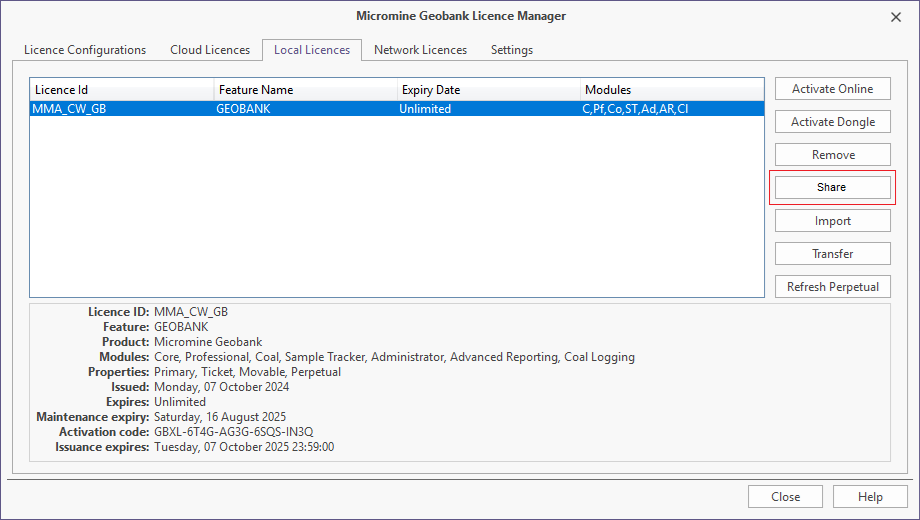Open the Cloud Licences tab

pyautogui.click(x=210, y=50)
